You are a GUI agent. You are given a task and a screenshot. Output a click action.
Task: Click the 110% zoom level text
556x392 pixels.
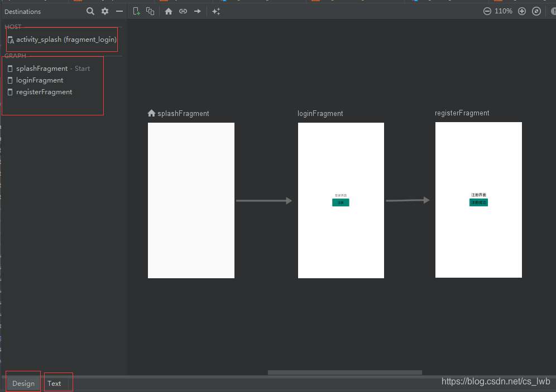click(504, 11)
